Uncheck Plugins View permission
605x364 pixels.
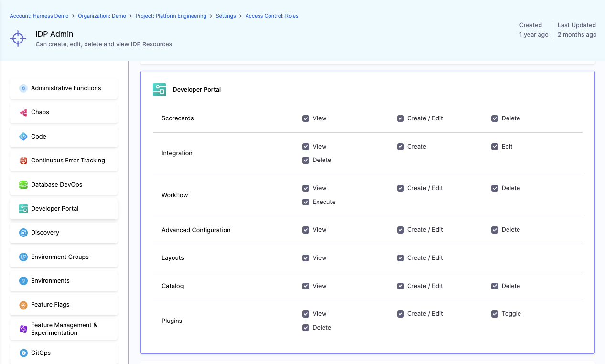306,314
